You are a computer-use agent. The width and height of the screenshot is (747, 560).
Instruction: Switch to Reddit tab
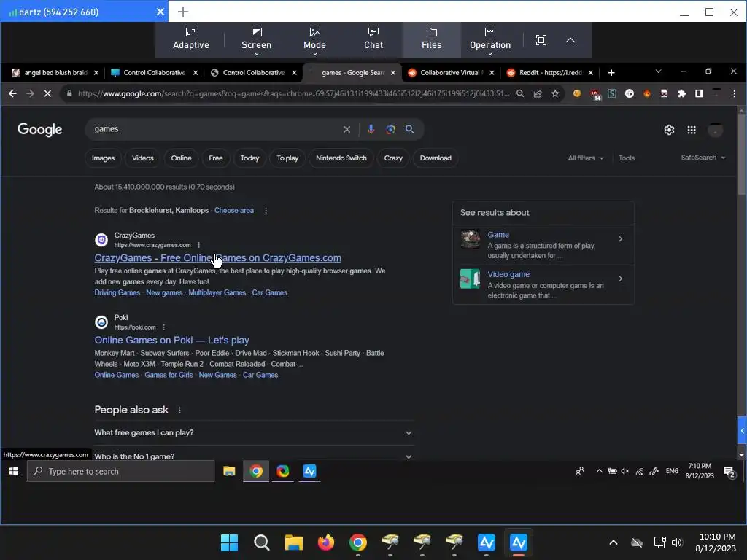549,72
